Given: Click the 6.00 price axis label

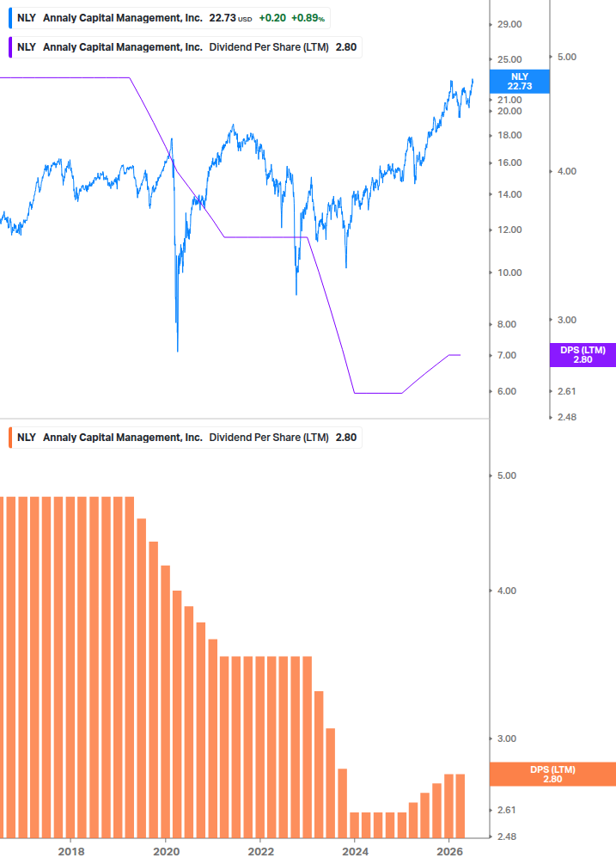Looking at the screenshot, I should click(507, 392).
